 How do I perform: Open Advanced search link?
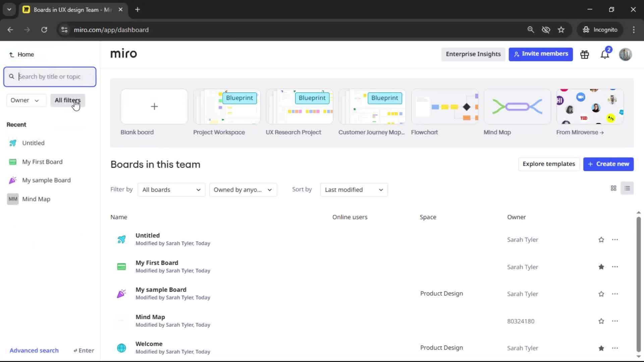click(34, 350)
